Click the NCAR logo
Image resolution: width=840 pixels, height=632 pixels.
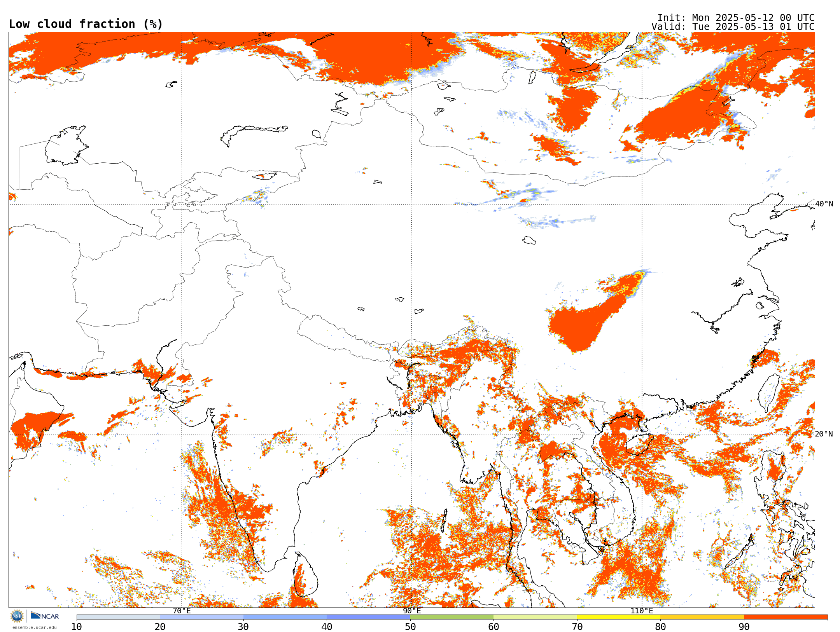[45, 616]
